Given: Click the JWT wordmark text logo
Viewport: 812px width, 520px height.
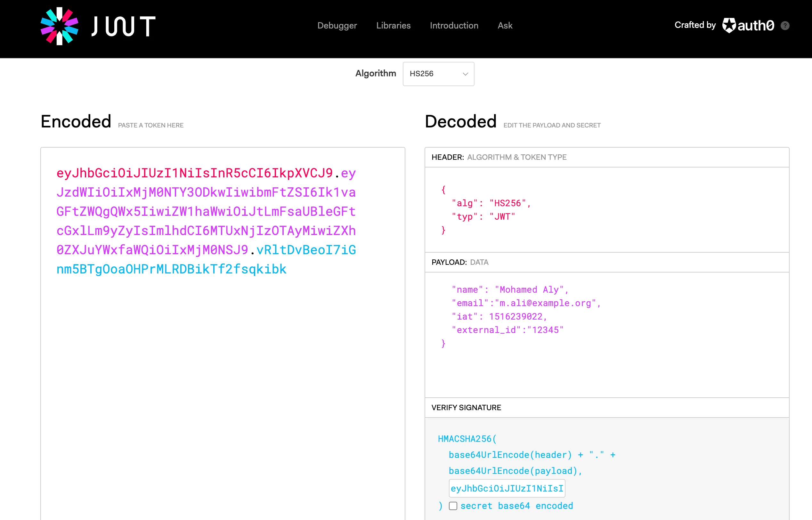Looking at the screenshot, I should pyautogui.click(x=123, y=26).
